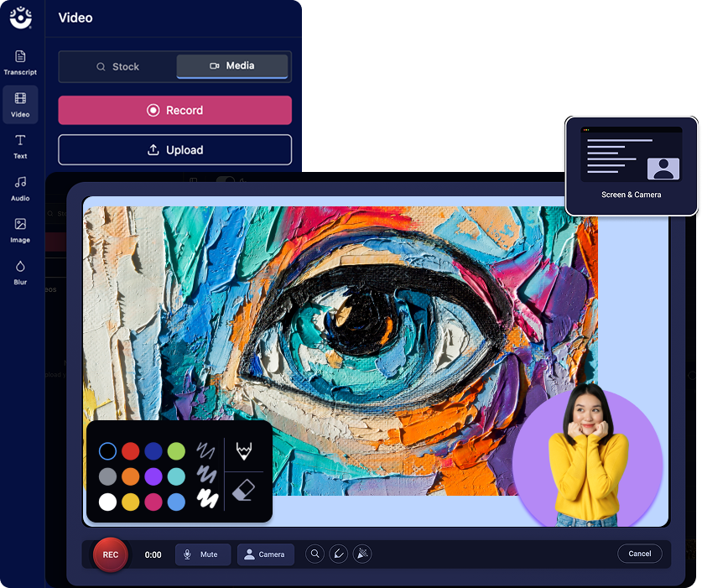This screenshot has width=702, height=588.
Task: Open the Text panel
Action: click(x=20, y=147)
